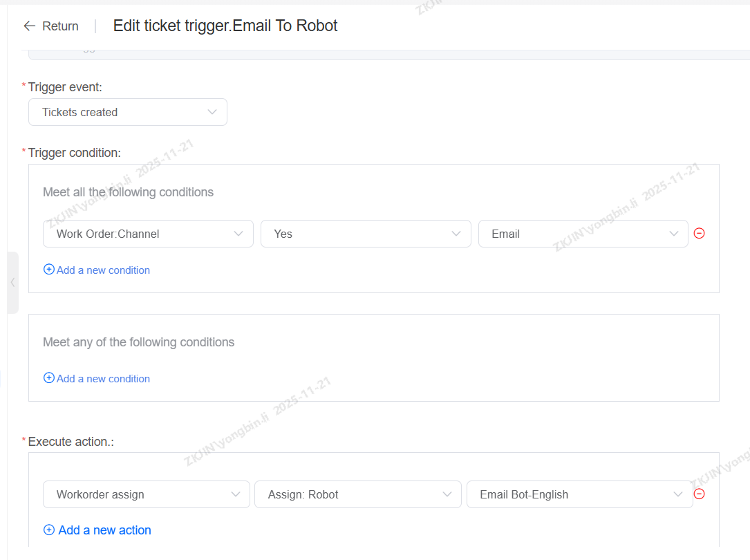Click the Return link text

pyautogui.click(x=60, y=26)
